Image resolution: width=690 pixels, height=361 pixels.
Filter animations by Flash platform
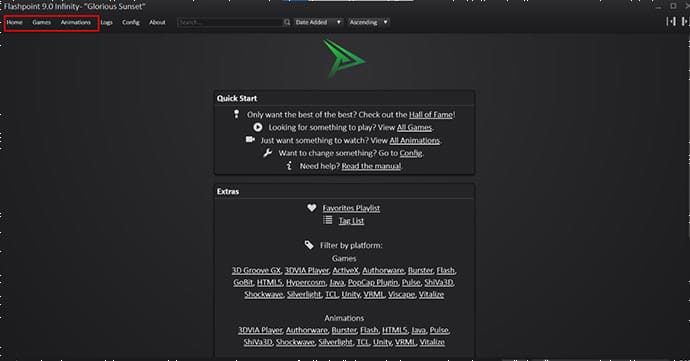click(369, 330)
